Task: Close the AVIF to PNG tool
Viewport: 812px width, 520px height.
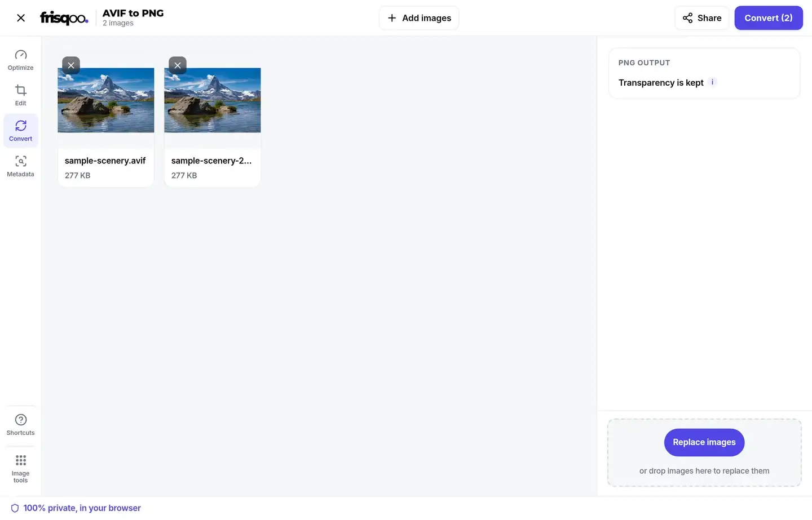Action: (x=21, y=18)
